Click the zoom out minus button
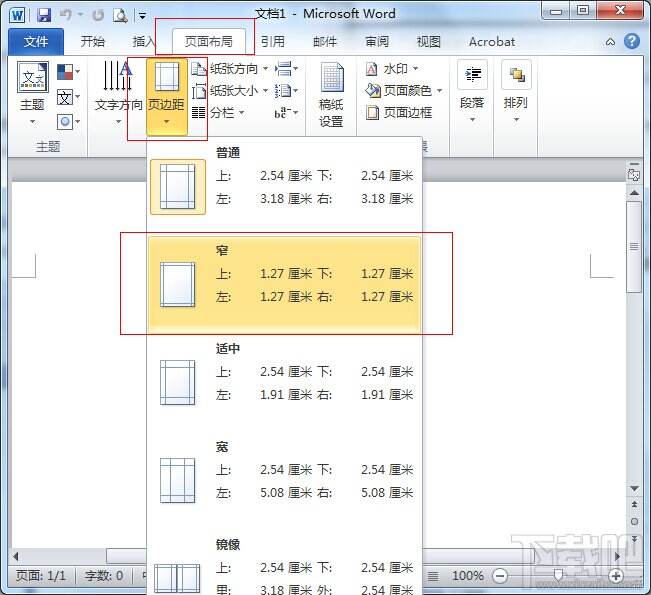 coord(500,576)
